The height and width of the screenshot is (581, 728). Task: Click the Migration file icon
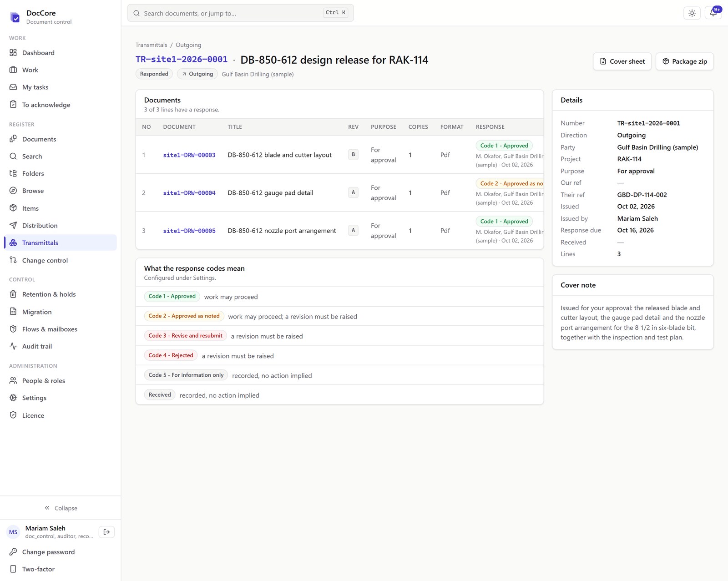(13, 312)
